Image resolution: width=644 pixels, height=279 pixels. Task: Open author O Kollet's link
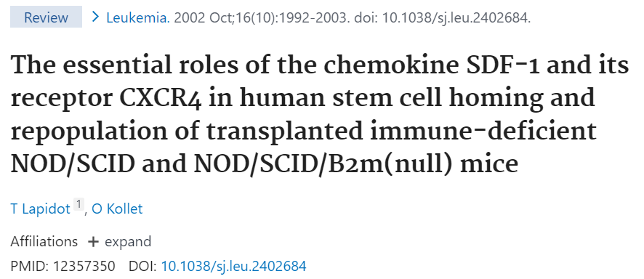coord(117,209)
